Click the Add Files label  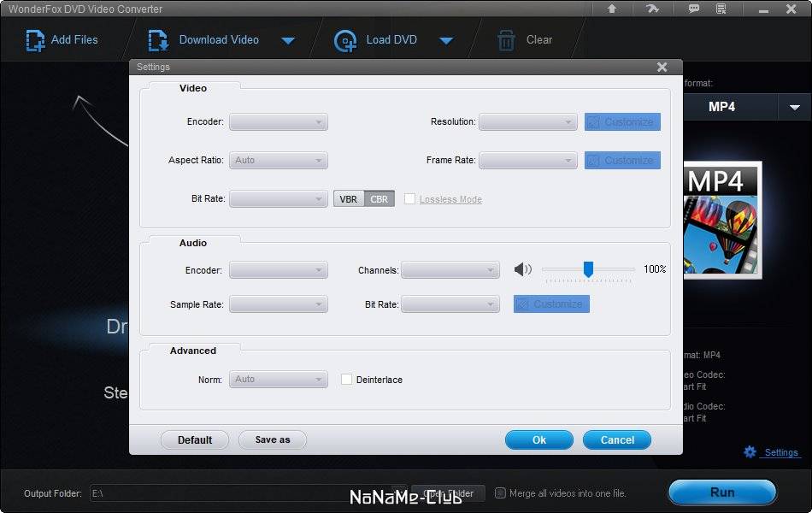(x=74, y=40)
